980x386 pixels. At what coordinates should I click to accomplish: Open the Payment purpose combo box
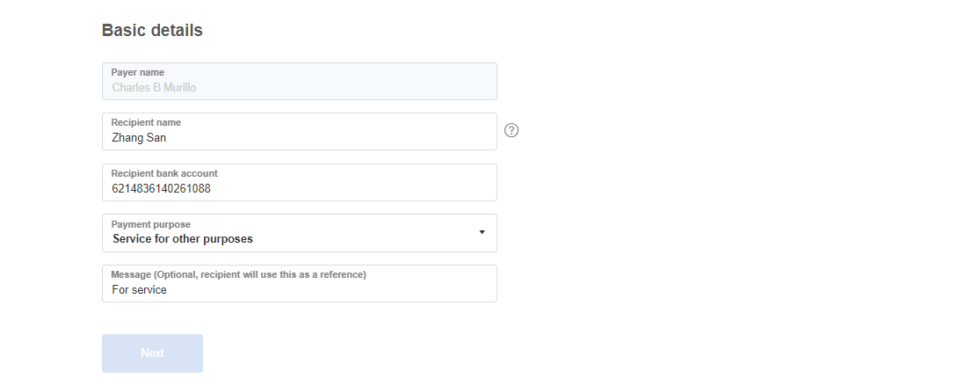(300, 233)
